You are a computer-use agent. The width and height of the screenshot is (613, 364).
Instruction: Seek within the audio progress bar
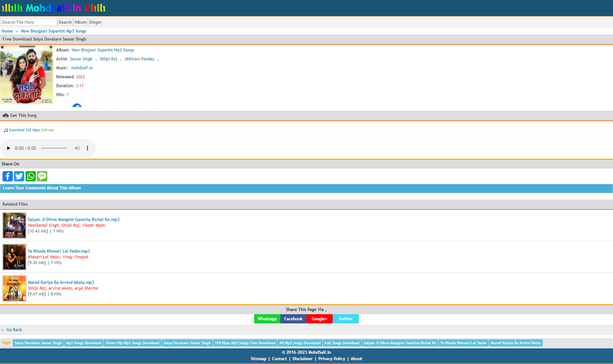(54, 148)
